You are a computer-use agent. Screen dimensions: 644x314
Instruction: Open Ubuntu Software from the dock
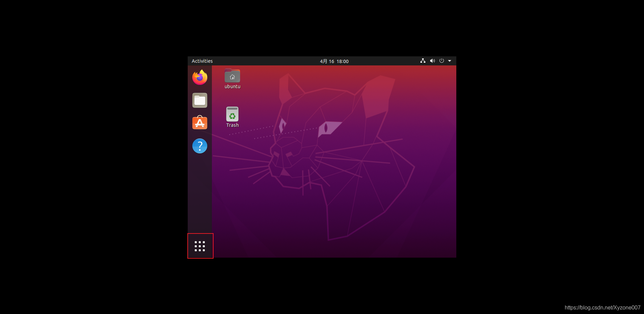[200, 123]
